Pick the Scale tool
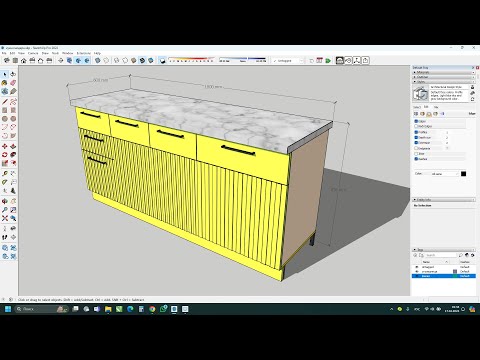The width and height of the screenshot is (480, 360). [x=5, y=163]
